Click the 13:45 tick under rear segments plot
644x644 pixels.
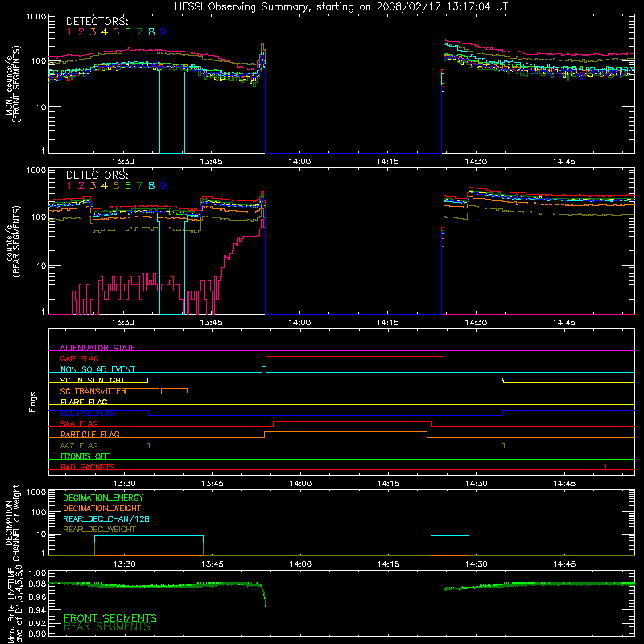211,323
